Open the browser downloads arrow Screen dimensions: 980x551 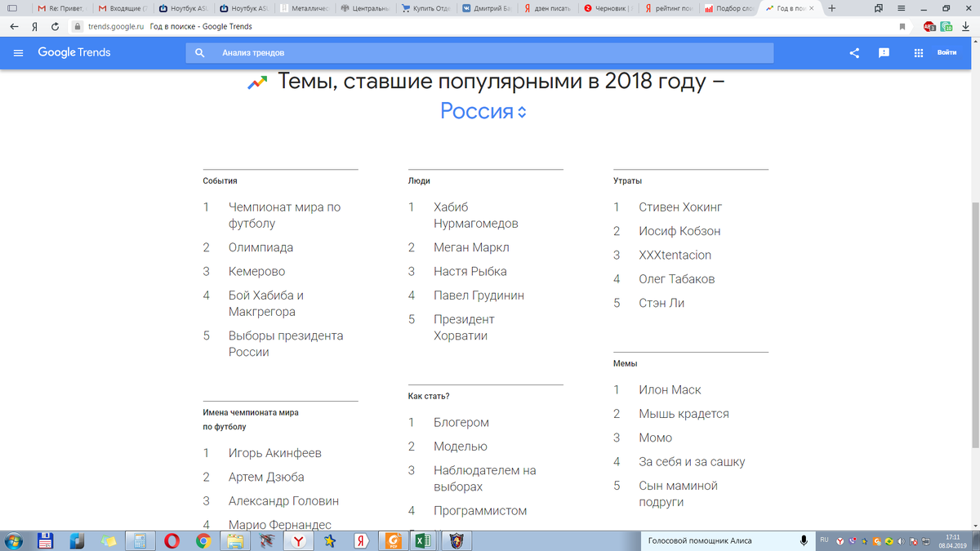click(x=966, y=26)
